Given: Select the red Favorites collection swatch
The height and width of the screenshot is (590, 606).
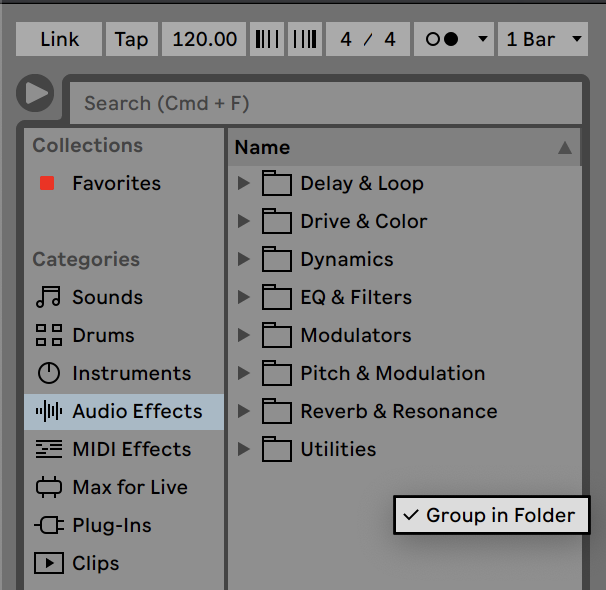Looking at the screenshot, I should click(47, 183).
